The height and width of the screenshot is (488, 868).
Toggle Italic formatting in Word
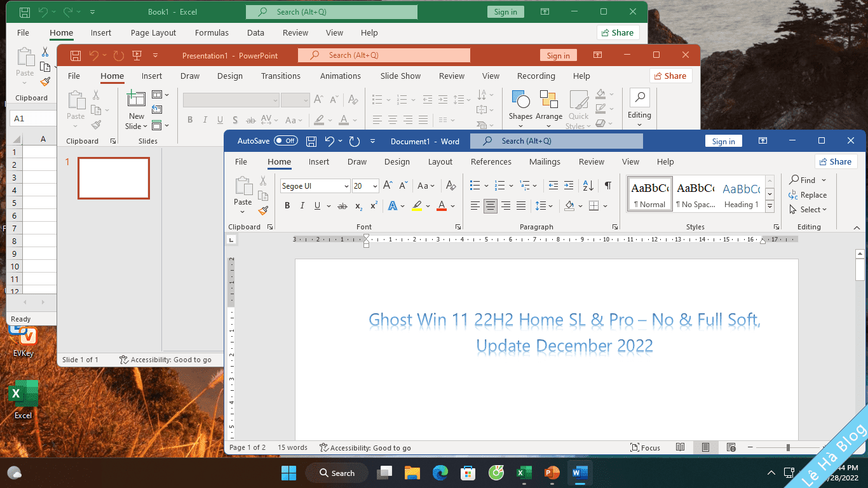302,206
